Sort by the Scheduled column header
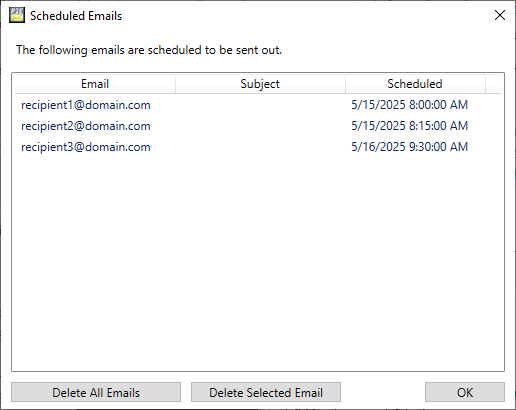This screenshot has height=410, width=516. click(x=415, y=84)
